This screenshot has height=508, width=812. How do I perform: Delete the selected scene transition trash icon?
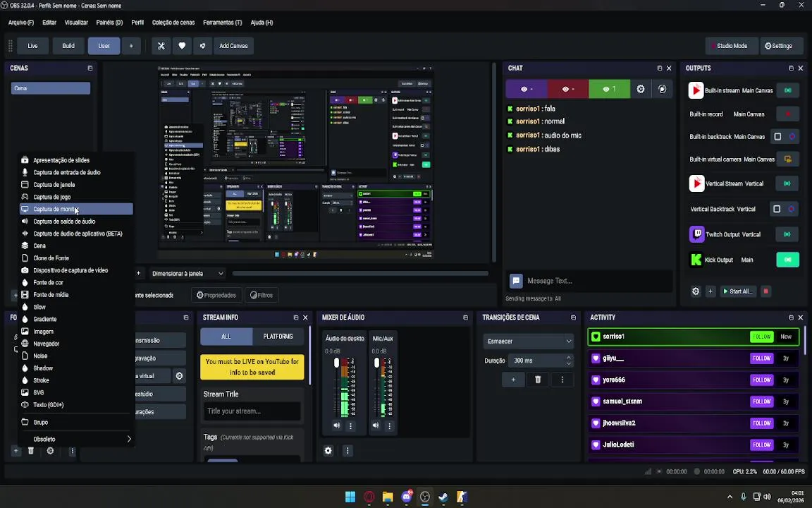pos(538,380)
